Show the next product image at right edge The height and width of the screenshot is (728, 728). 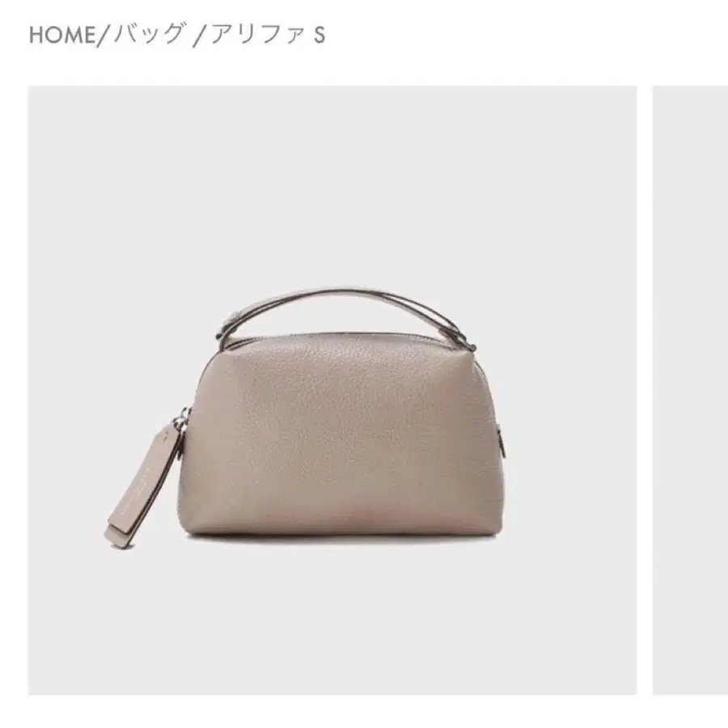(691, 390)
